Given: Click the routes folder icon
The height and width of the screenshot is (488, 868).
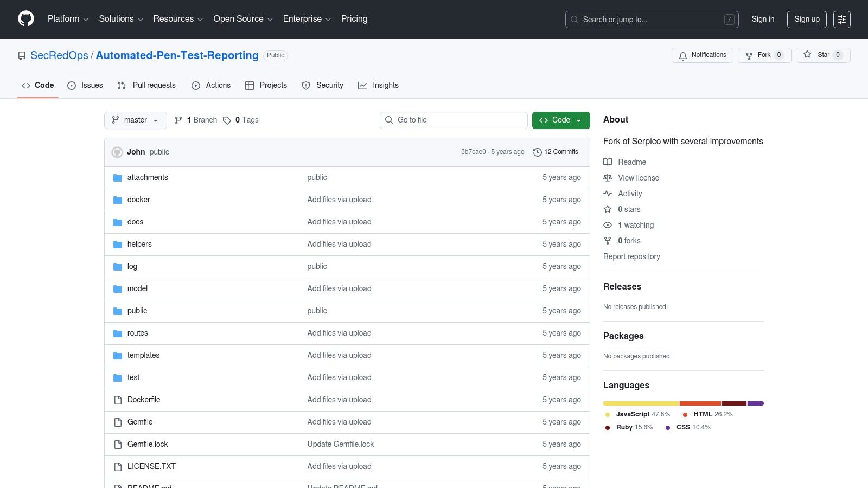Looking at the screenshot, I should [118, 333].
